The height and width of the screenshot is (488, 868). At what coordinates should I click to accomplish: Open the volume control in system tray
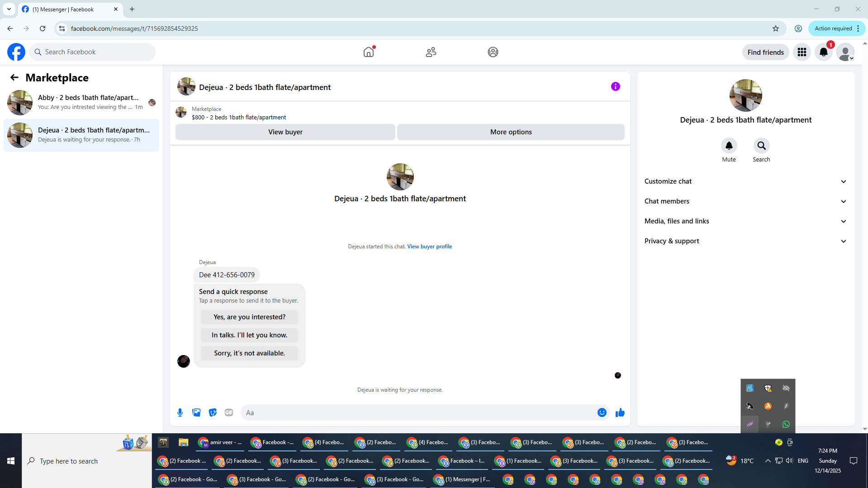pos(789,461)
